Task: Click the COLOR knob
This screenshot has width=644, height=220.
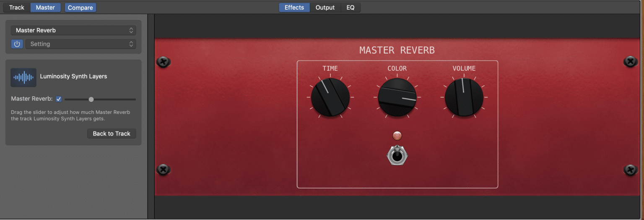Action: pos(397,97)
